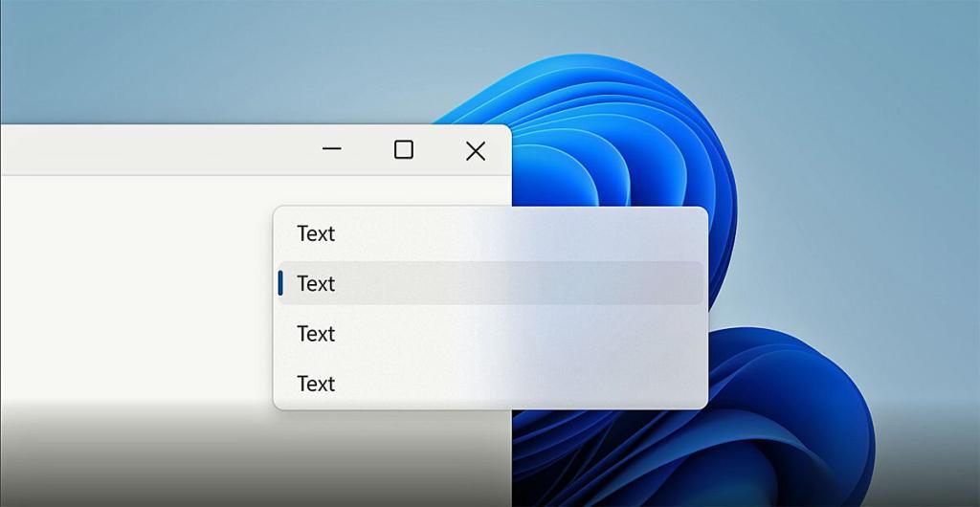
Task: Select the bottom Text entry in the menu
Action: click(x=491, y=383)
